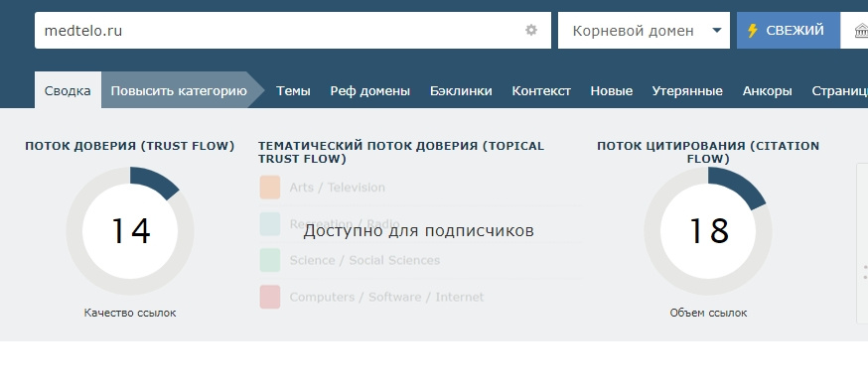
Task: Click the ПОТОК ДОВЕРИЯ (TRUST FLOW) heading
Action: click(130, 146)
